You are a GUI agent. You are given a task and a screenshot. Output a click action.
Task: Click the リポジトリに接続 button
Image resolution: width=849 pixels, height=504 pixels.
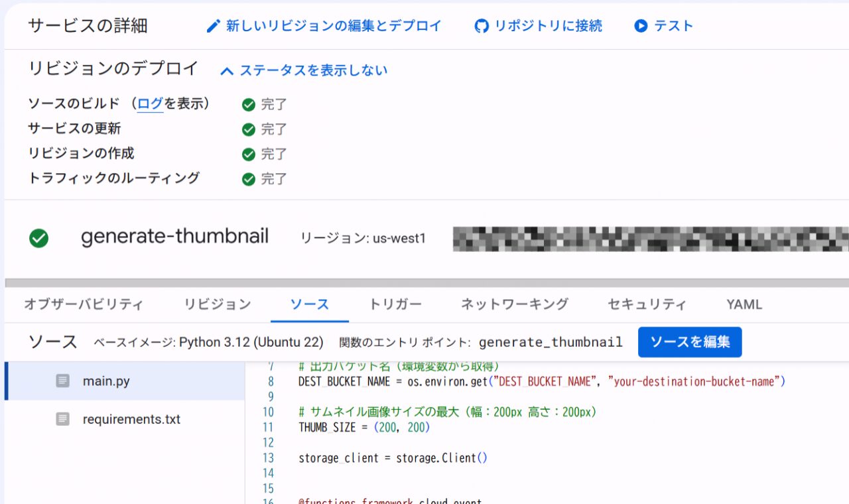point(538,26)
